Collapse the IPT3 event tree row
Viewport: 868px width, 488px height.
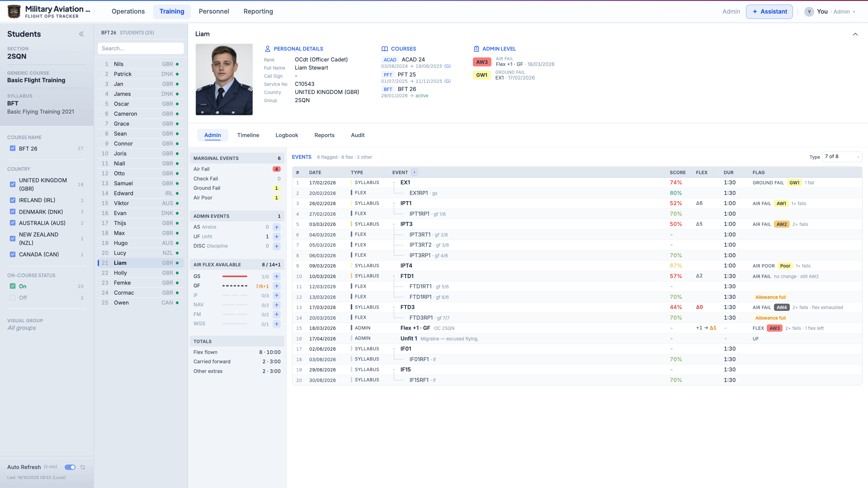[394, 224]
